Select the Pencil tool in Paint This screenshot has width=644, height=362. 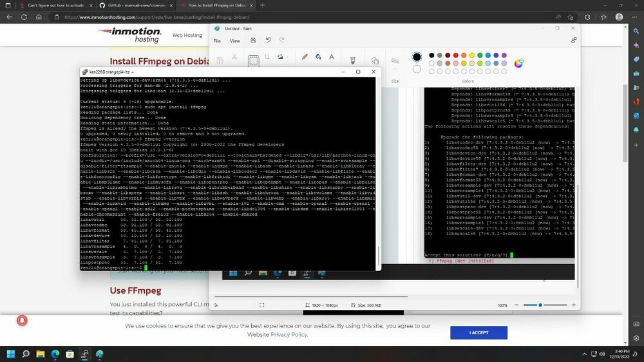(305, 57)
